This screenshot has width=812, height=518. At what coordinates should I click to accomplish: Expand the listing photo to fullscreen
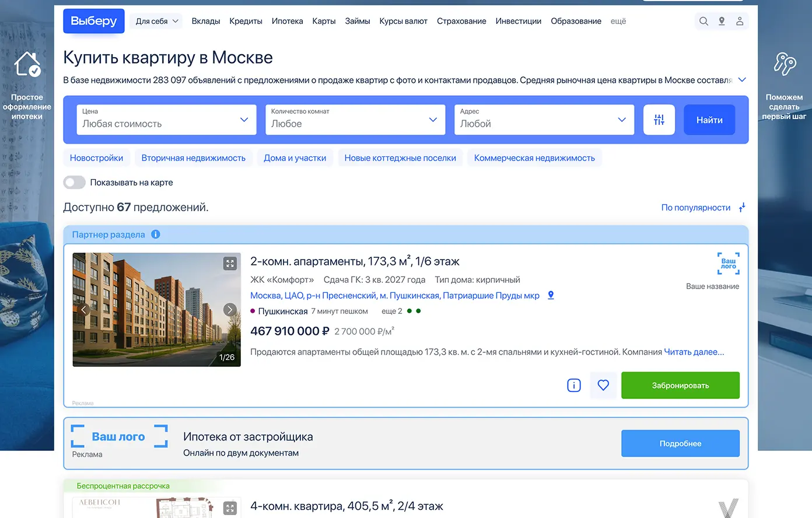[230, 264]
